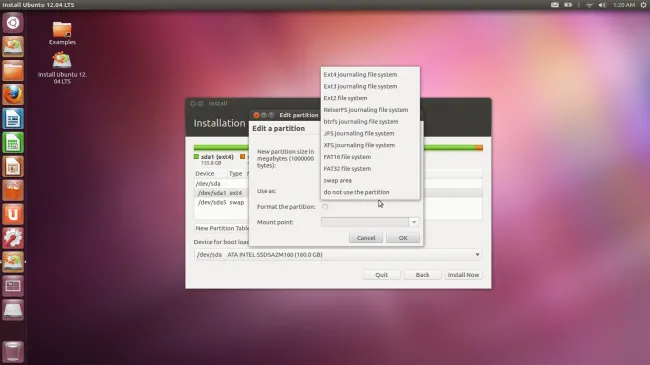Open the Examples desktop folder
Image resolution: width=650 pixels, height=365 pixels.
tap(62, 33)
